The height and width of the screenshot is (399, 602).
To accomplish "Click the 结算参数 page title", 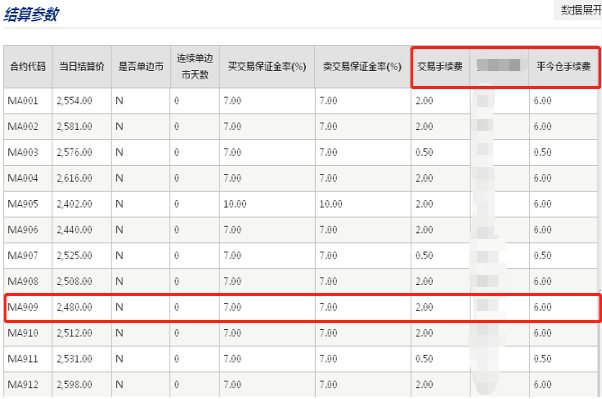I will tap(31, 14).
